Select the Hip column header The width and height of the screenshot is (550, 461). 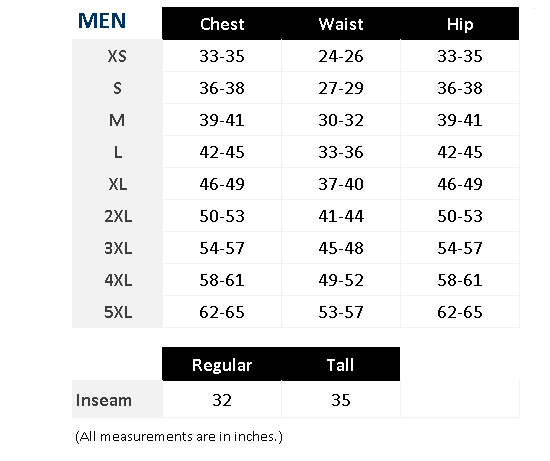click(x=460, y=24)
